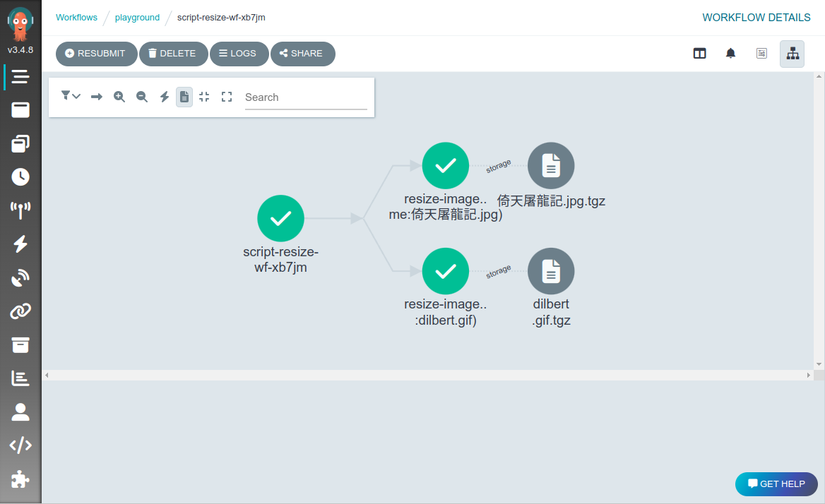Focus the graph Search field
Screen dimensions: 825x504
click(306, 97)
